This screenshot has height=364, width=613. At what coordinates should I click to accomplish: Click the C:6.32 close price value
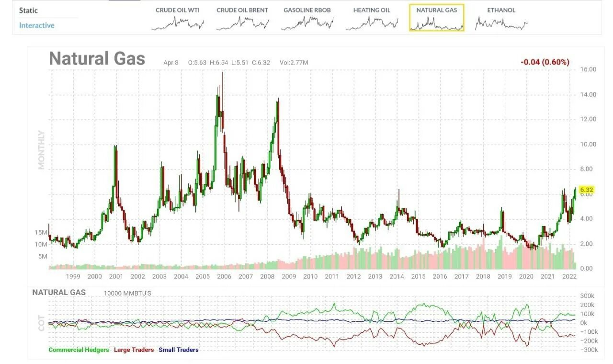coord(261,63)
